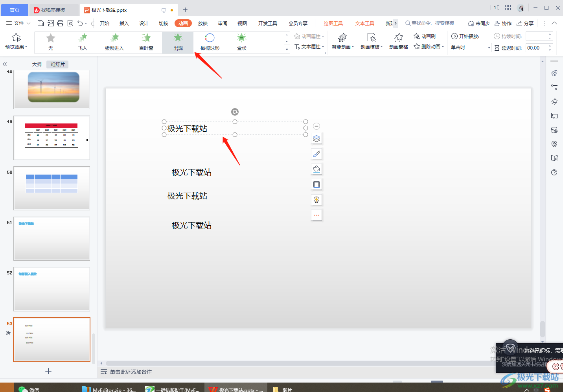Choose the 出现 appear animation

point(178,42)
